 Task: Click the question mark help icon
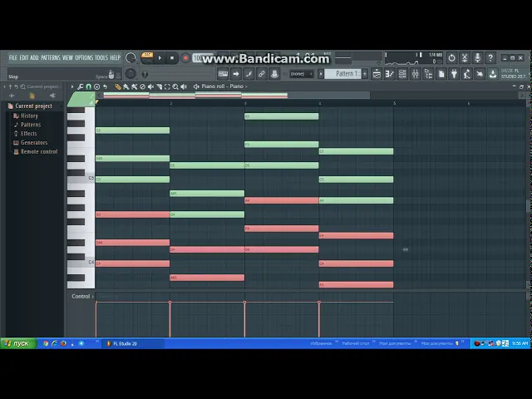point(490,58)
